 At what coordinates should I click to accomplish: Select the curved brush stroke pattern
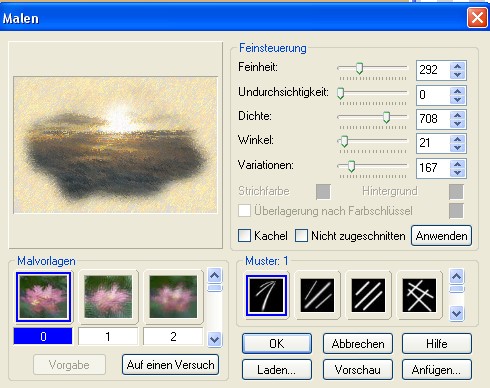click(266, 295)
